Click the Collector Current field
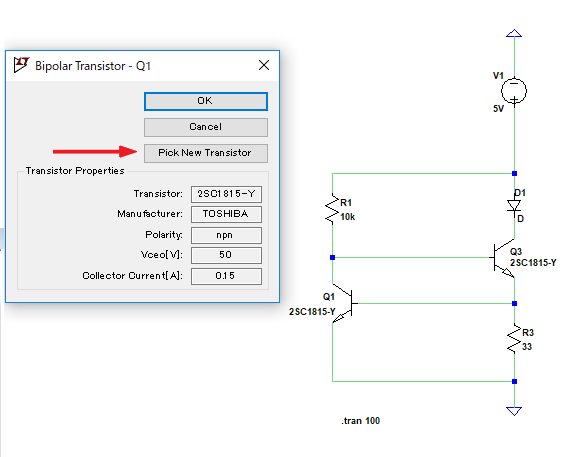Image resolution: width=567 pixels, height=457 pixels. pyautogui.click(x=226, y=276)
